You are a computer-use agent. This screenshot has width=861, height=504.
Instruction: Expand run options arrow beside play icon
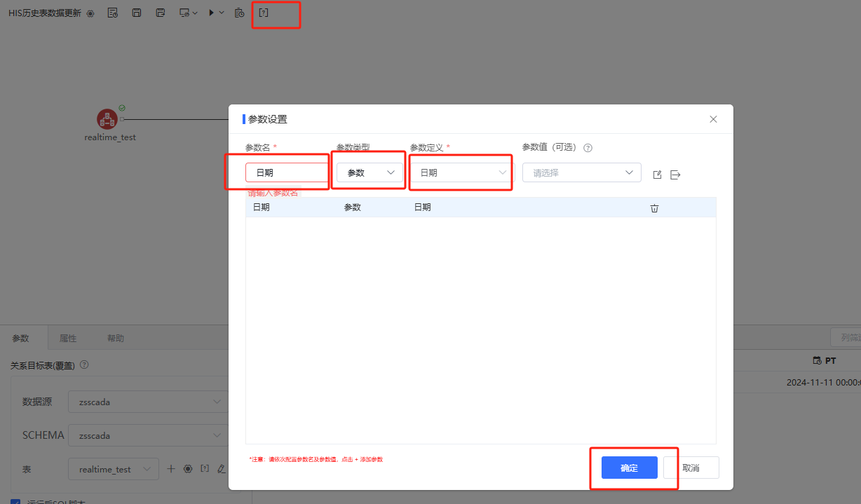tap(222, 13)
